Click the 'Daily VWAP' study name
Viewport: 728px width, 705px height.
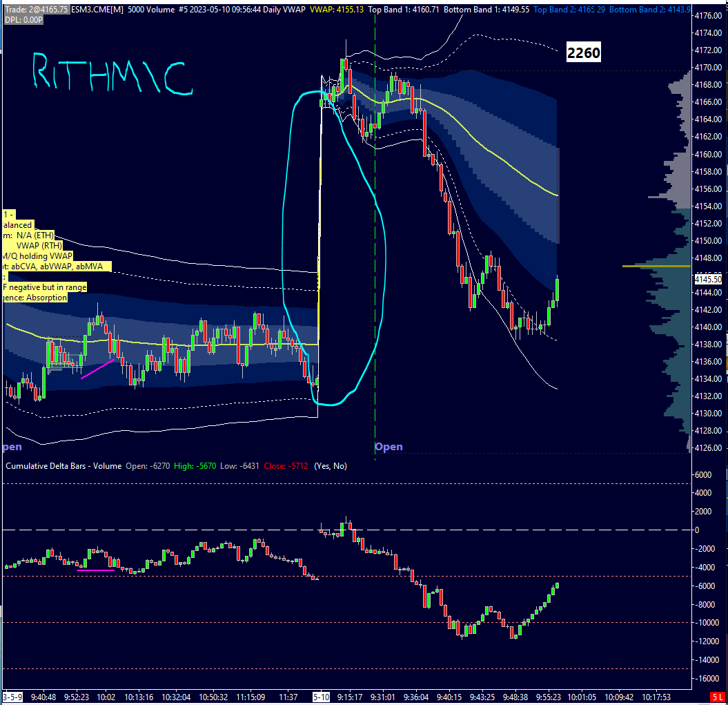coord(284,9)
